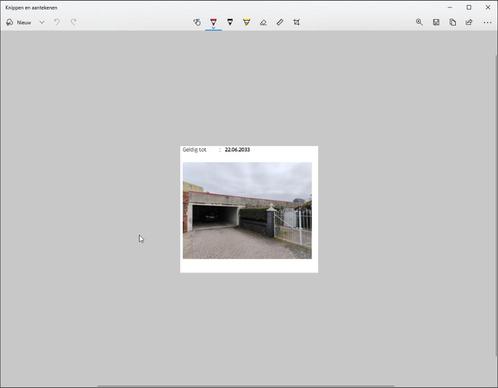The image size is (498, 388).
Task: Open the zoom control
Action: point(419,22)
